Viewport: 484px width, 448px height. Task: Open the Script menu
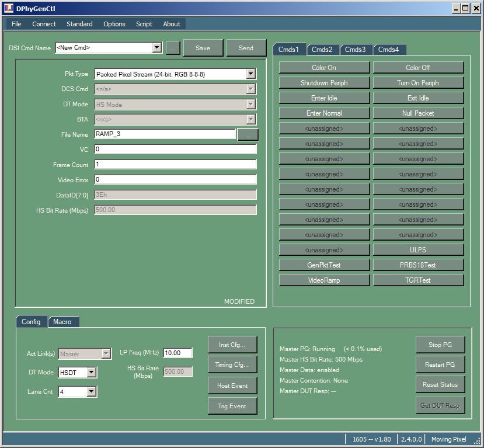pyautogui.click(x=144, y=24)
